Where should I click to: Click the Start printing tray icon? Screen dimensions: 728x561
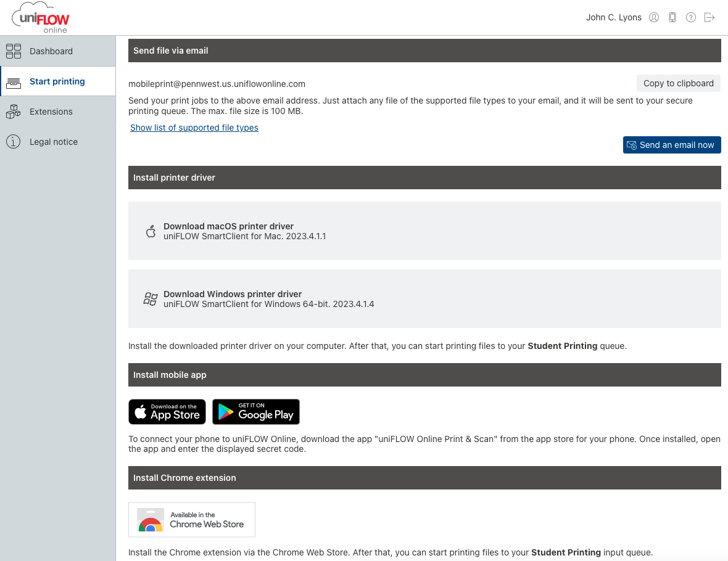(x=14, y=83)
